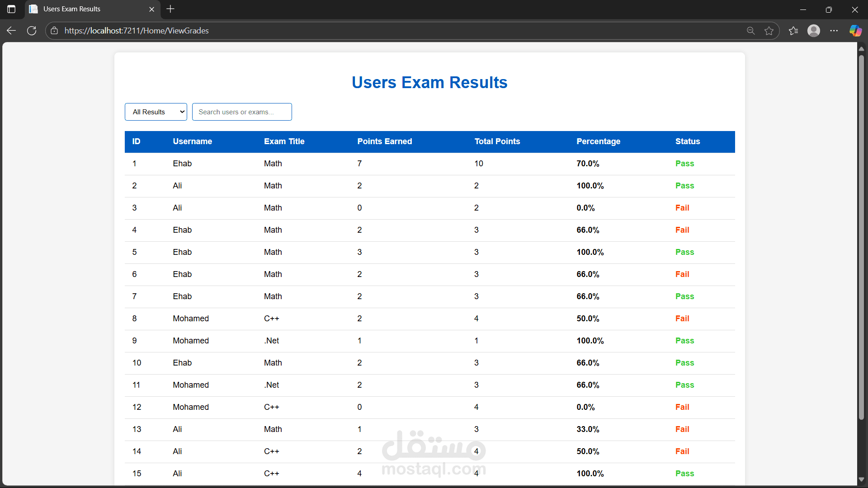Click the address bar URL
This screenshot has height=488, width=868.
(x=137, y=31)
